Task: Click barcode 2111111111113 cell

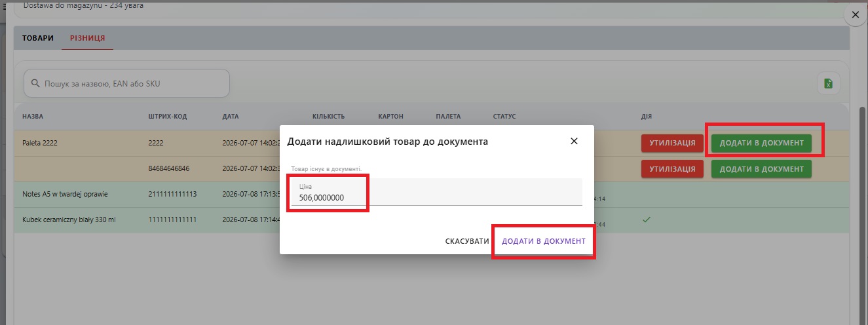Action: pyautogui.click(x=172, y=195)
